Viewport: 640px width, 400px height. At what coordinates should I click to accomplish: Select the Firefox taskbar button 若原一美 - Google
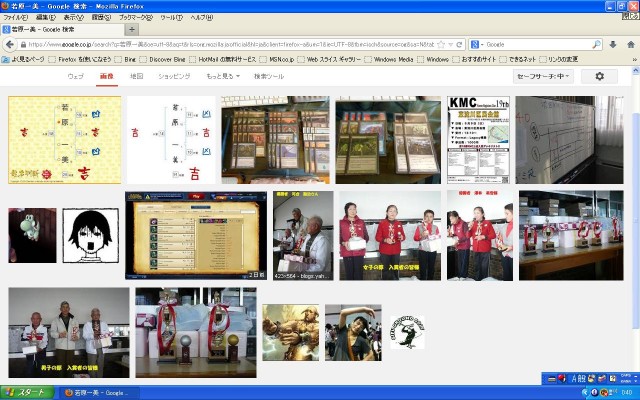99,393
